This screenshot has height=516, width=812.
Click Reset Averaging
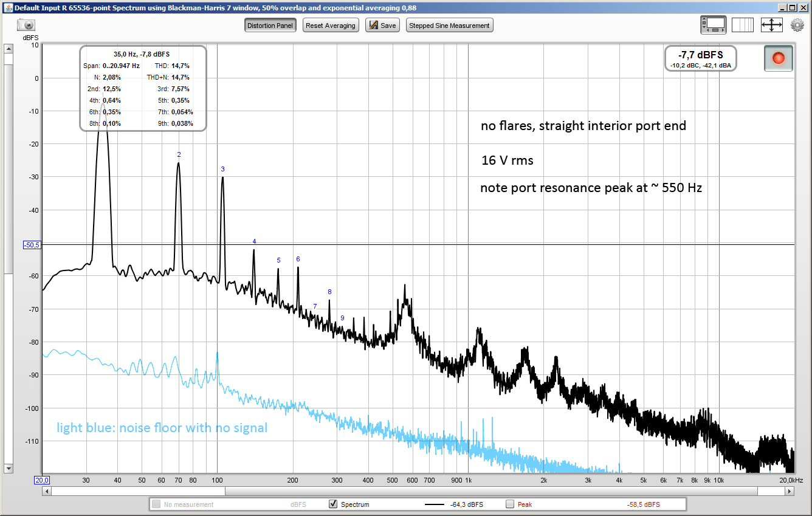(331, 26)
